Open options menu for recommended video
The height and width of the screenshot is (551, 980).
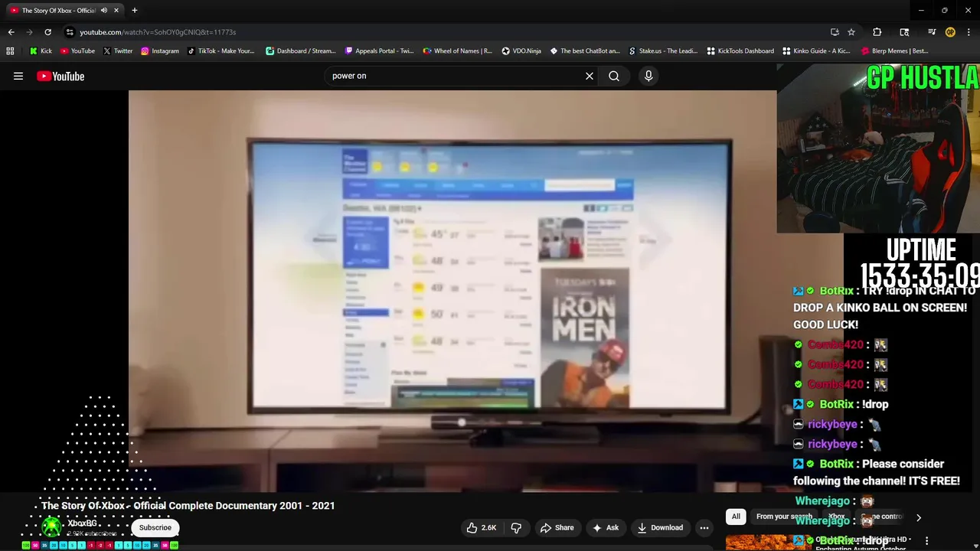point(926,541)
